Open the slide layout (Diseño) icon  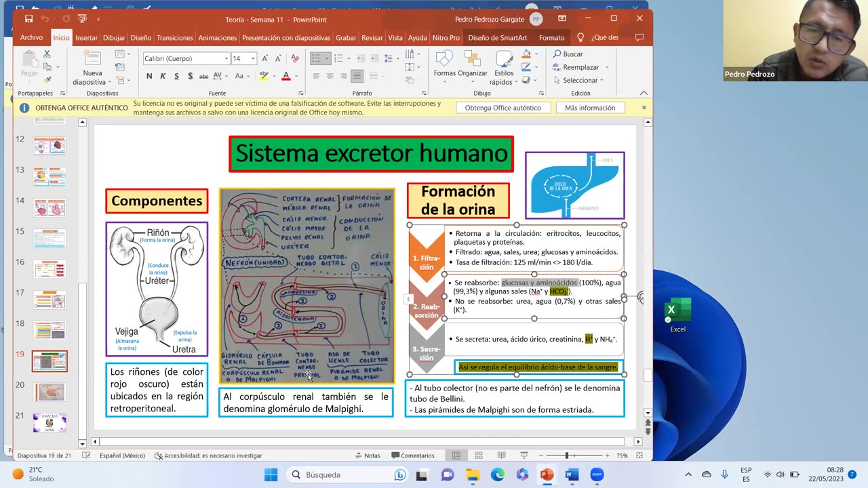click(119, 54)
